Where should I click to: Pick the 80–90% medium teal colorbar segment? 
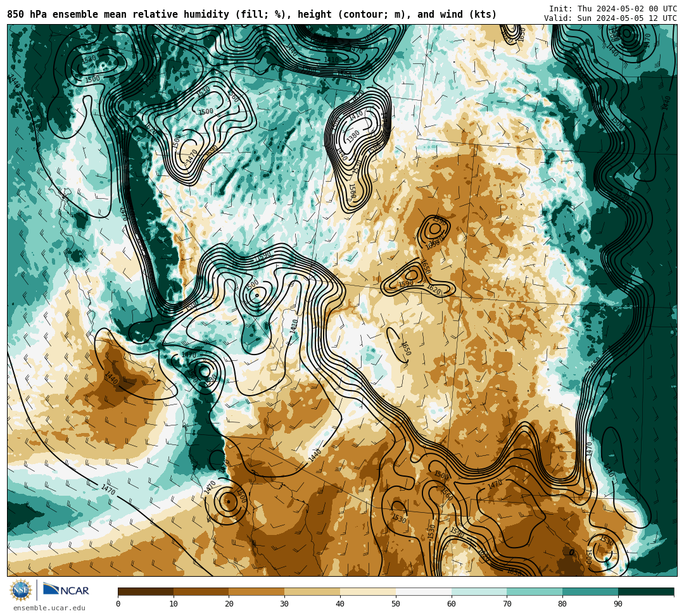point(590,591)
